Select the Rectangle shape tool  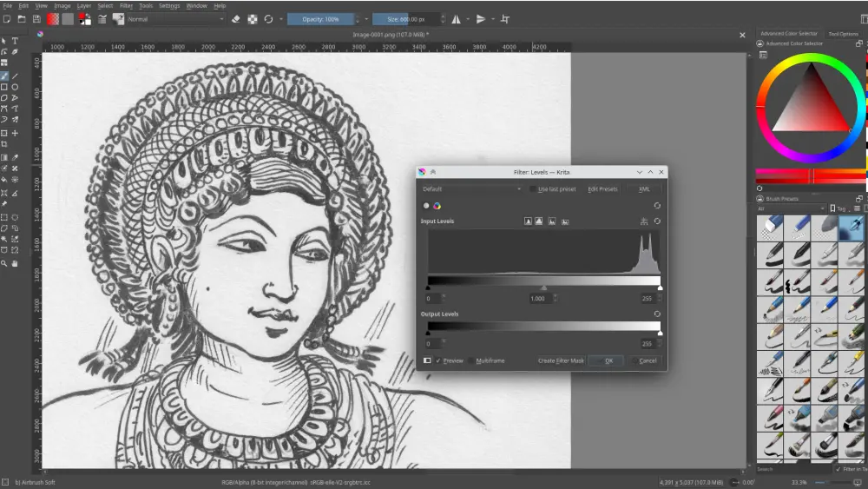point(4,87)
